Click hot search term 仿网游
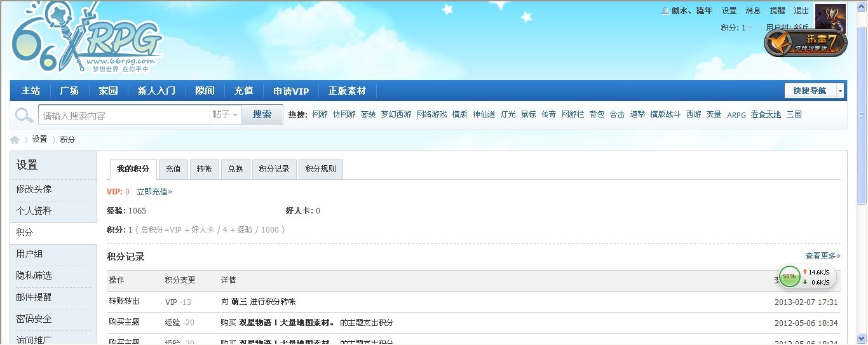 [344, 115]
